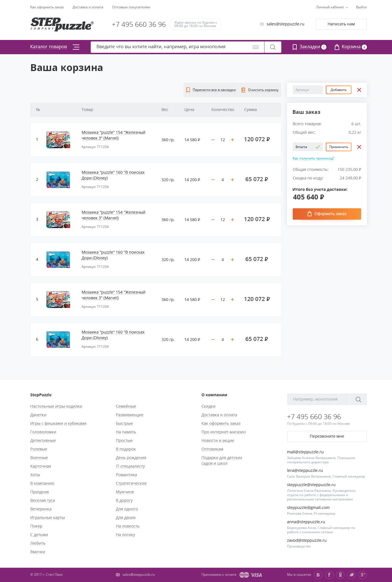This screenshot has width=392, height=582.
Task: Increase quantity for item 1
Action: pos(233,140)
